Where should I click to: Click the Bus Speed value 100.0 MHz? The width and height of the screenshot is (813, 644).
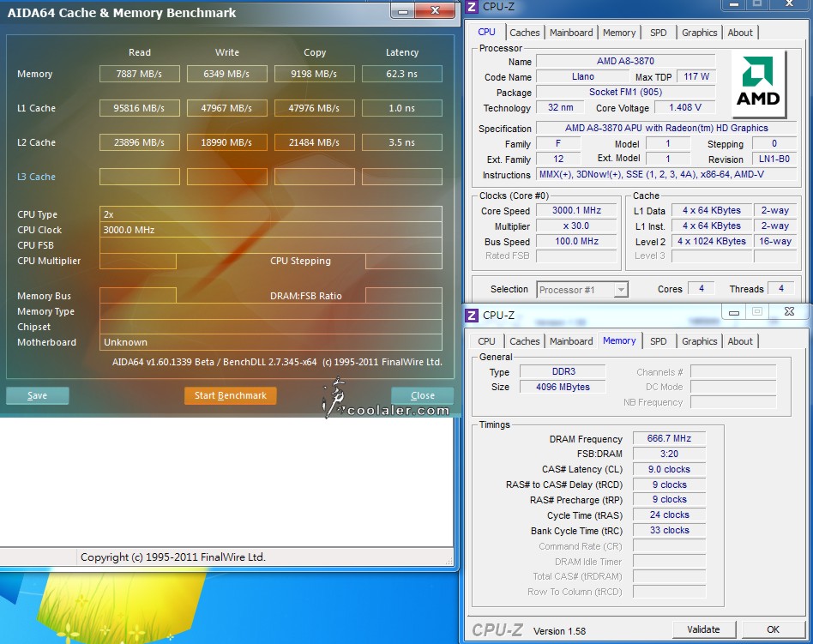pos(576,242)
